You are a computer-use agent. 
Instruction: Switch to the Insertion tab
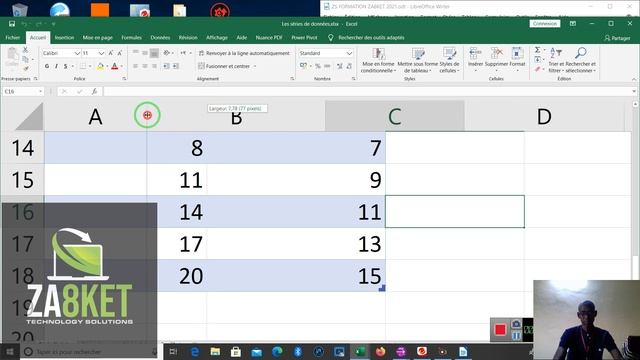(64, 38)
